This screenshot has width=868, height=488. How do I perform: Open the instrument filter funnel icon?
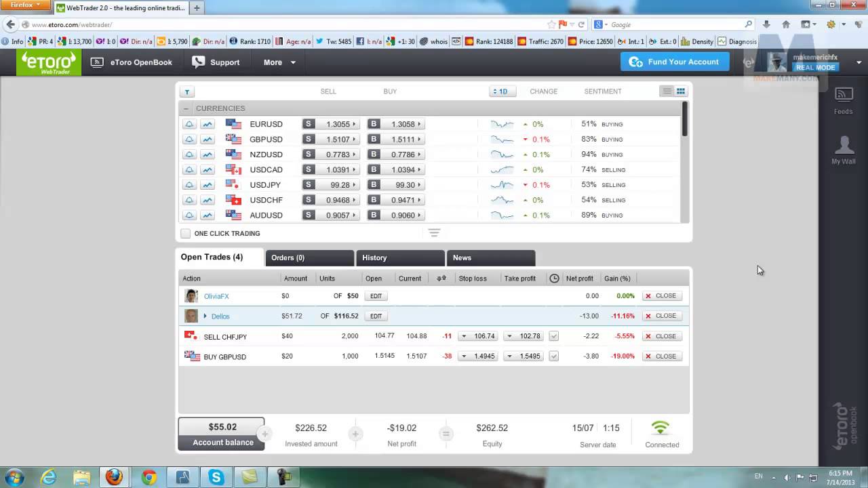pyautogui.click(x=187, y=91)
